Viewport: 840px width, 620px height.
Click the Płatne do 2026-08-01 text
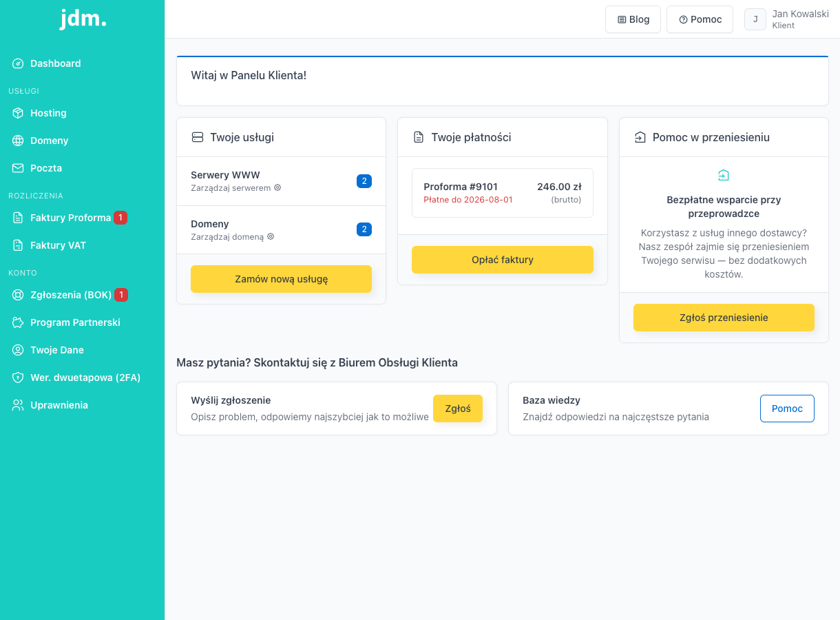(468, 200)
